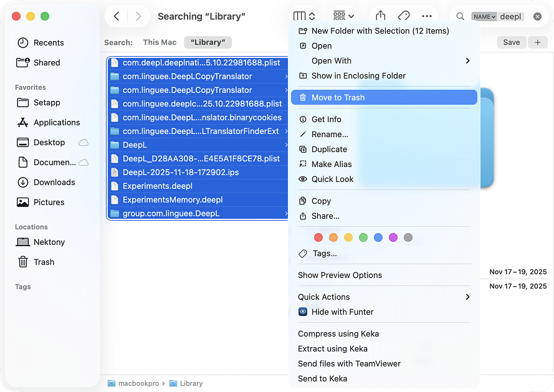Screen dimensions: 554x392
Task: Keep the Library search scope active
Action: [208, 42]
